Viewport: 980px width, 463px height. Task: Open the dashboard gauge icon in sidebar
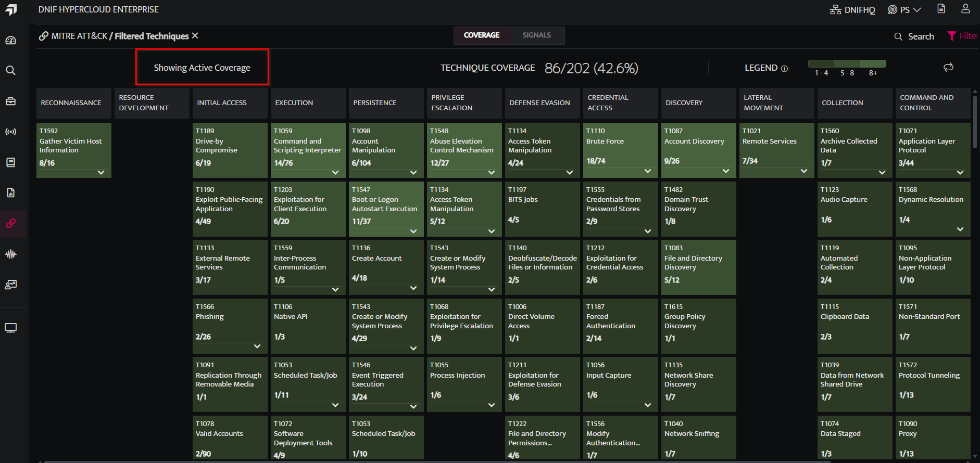tap(11, 40)
